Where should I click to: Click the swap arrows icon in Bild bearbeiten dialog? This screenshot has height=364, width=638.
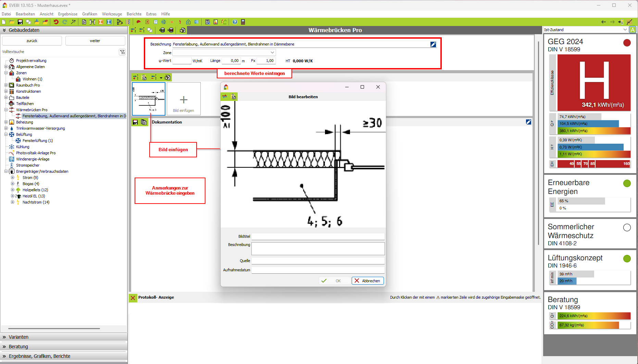click(x=225, y=97)
